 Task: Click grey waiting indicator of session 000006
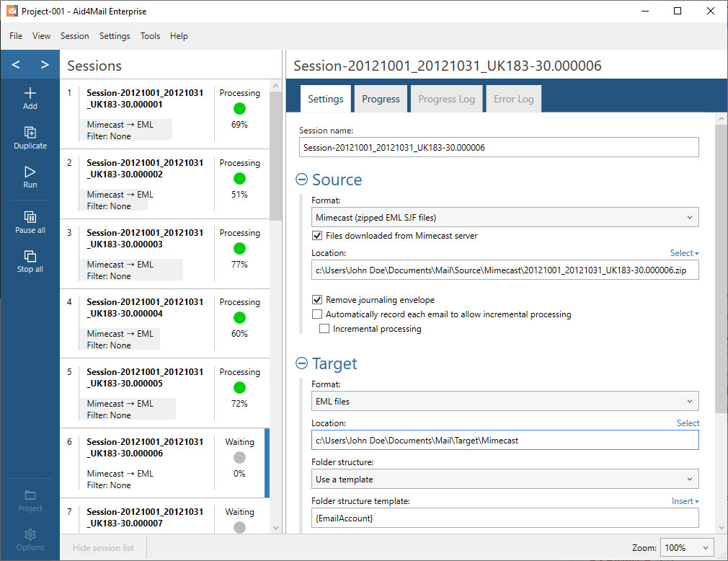point(239,457)
